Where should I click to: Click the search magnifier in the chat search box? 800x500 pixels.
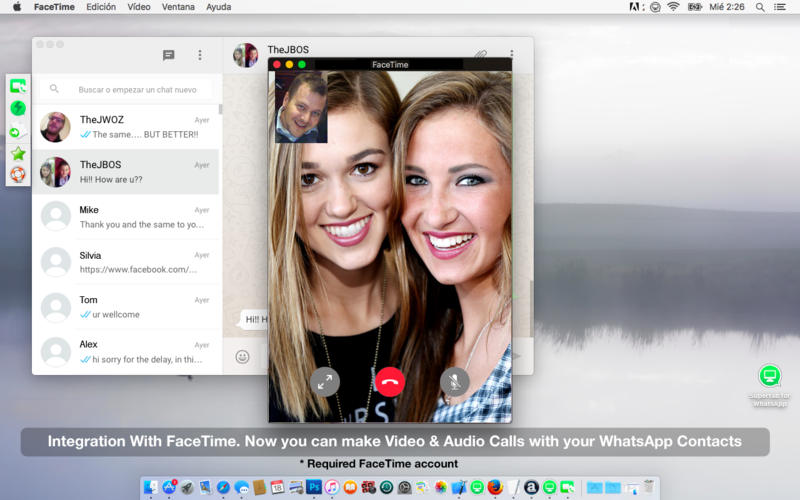click(54, 89)
